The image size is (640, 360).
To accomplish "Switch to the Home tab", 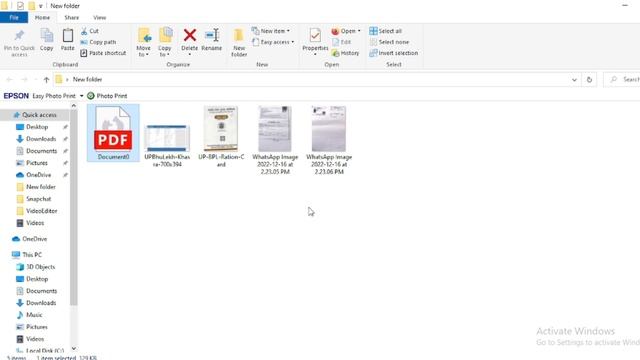I will point(42,18).
